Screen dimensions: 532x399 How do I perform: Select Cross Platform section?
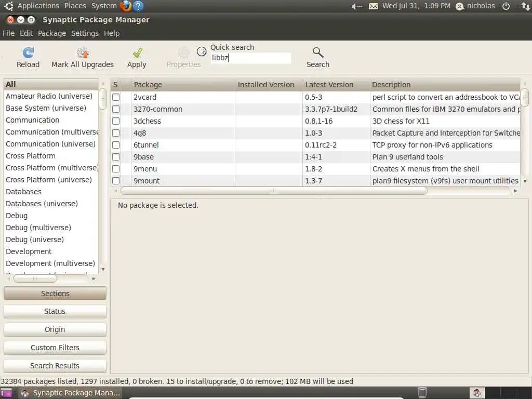pos(51,156)
